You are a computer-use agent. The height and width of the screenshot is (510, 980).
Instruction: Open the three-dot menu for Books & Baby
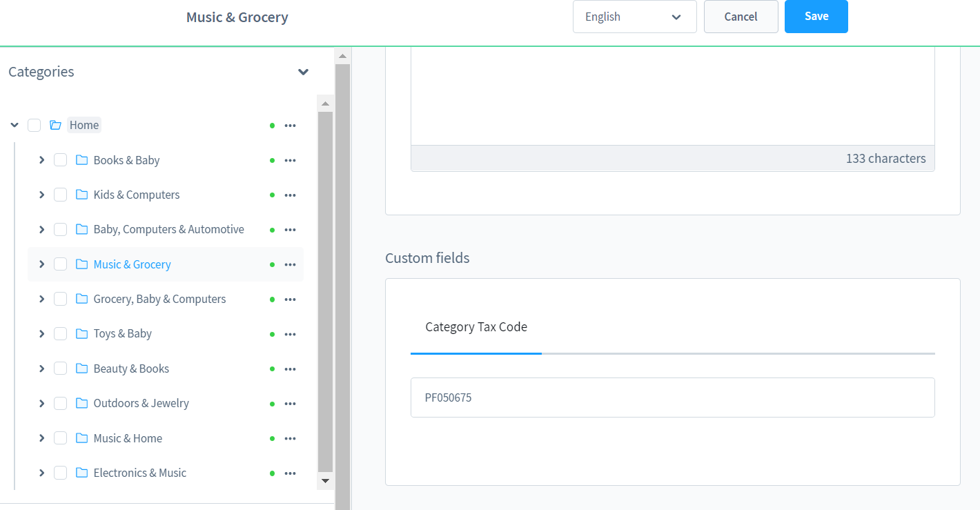(290, 160)
